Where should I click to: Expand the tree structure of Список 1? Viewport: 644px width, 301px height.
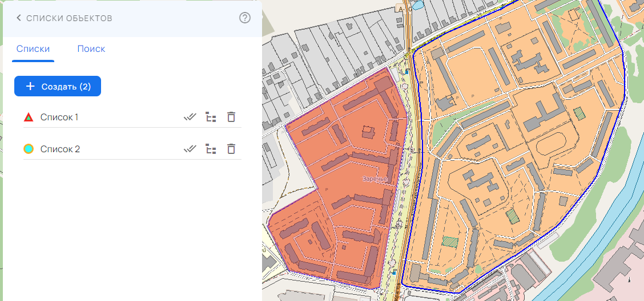point(211,117)
